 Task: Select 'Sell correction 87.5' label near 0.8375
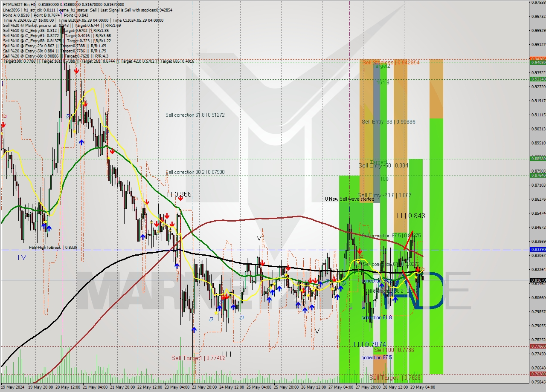391,236
